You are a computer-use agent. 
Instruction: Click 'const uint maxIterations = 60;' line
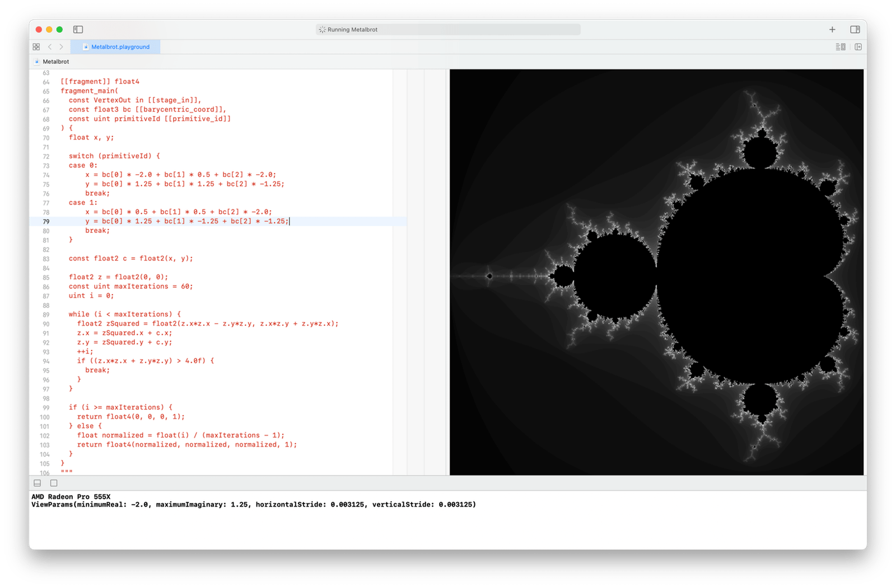click(x=131, y=286)
